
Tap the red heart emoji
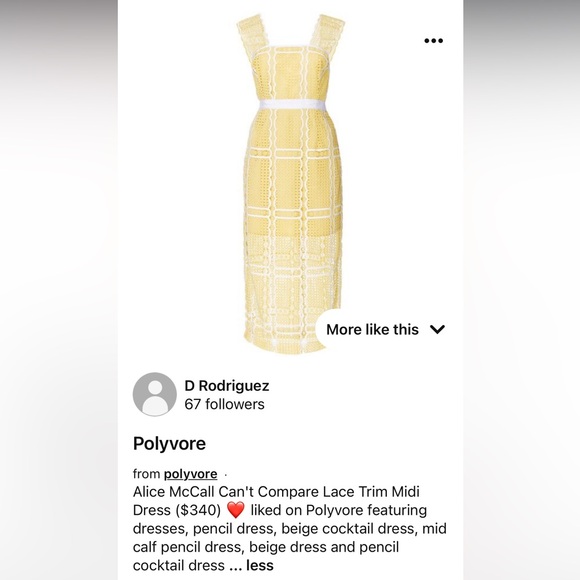[x=236, y=510]
